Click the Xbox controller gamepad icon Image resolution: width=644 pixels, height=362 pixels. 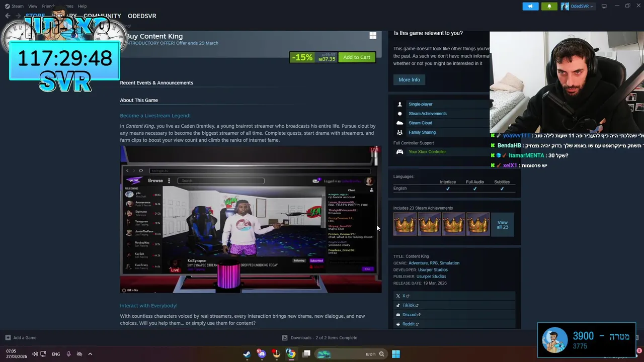click(x=399, y=152)
